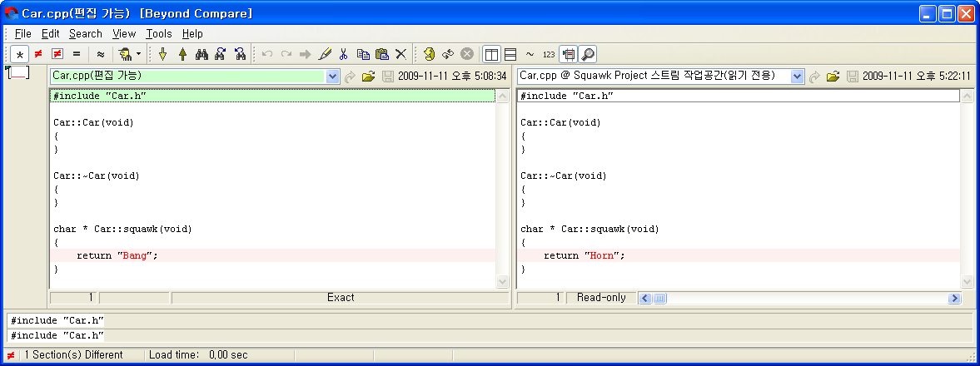Click right pane scroll down arrow

point(967,282)
